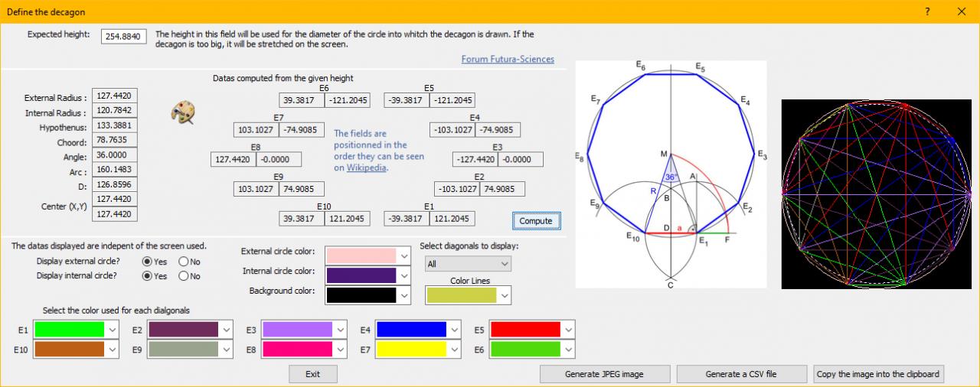Click the E3 X coordinate field -127.4420
Image resolution: width=980 pixels, height=387 pixels.
(x=475, y=160)
